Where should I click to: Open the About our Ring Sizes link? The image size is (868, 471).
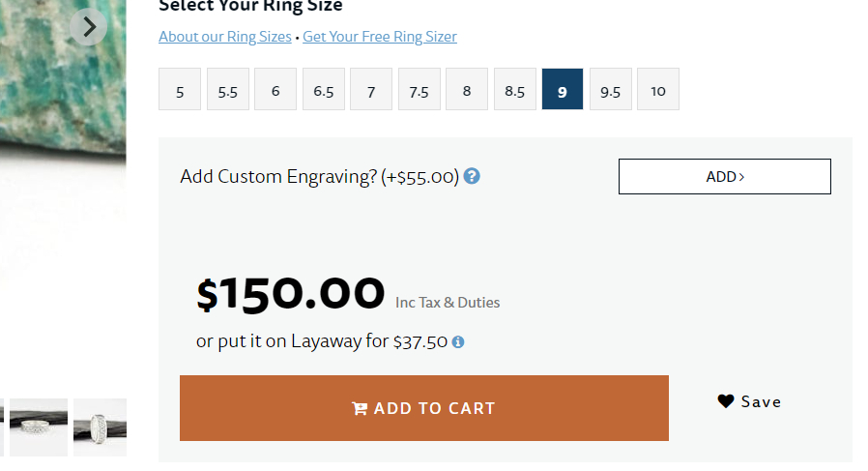[x=225, y=37]
